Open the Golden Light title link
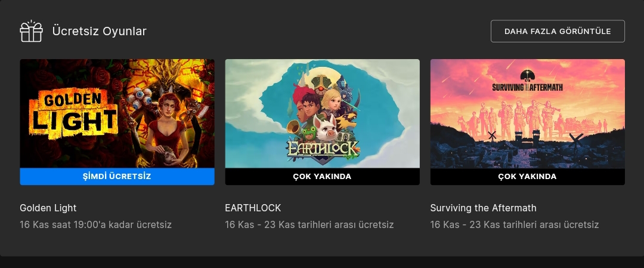The width and height of the screenshot is (644, 268). click(48, 208)
